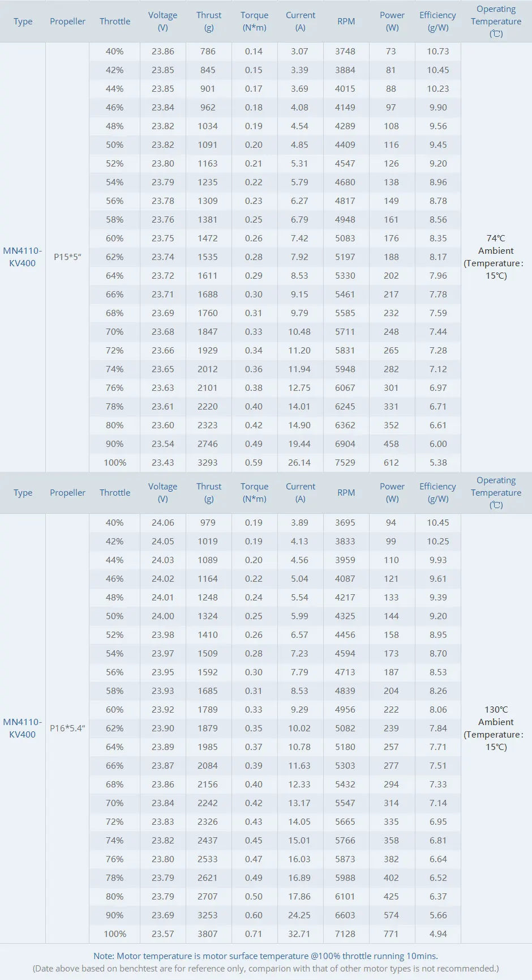Screen dimensions: 532x980
Task: Click the thrust value 3293
Action: [208, 462]
